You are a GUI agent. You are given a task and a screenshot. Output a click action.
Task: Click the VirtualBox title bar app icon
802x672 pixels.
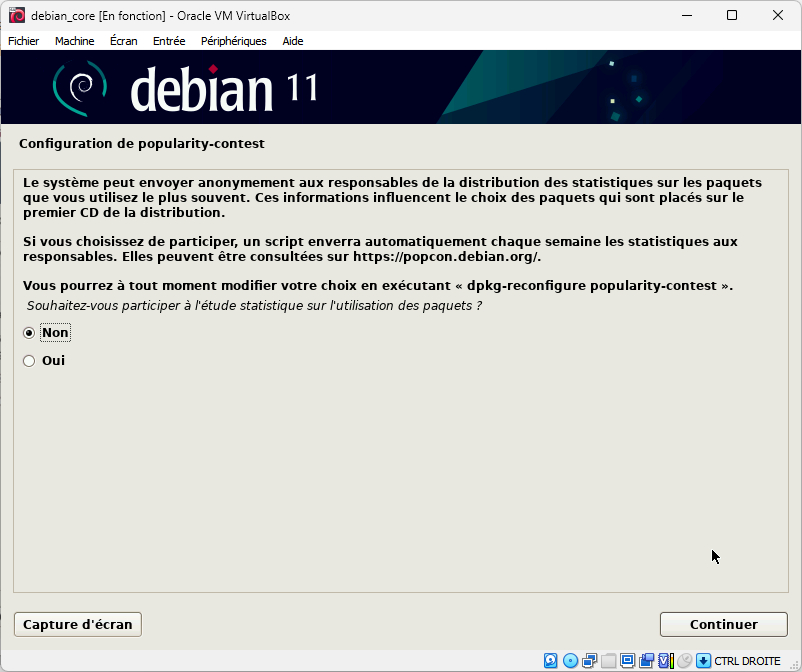(16, 15)
